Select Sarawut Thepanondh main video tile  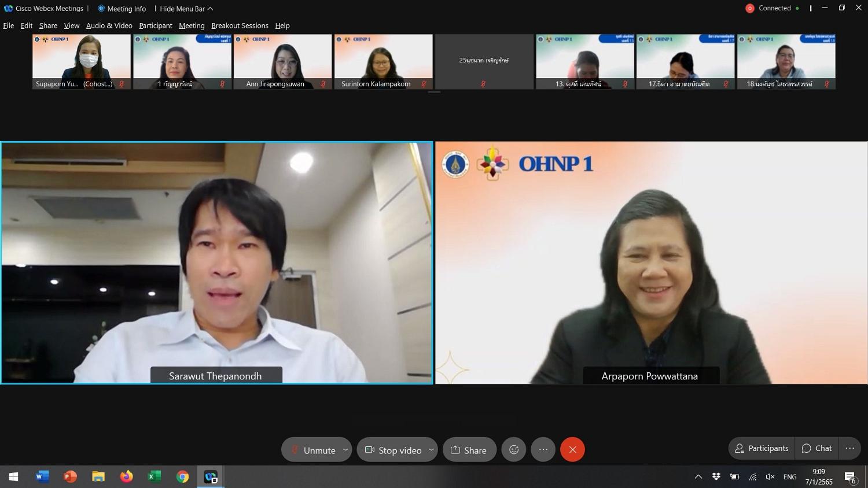[x=216, y=263]
